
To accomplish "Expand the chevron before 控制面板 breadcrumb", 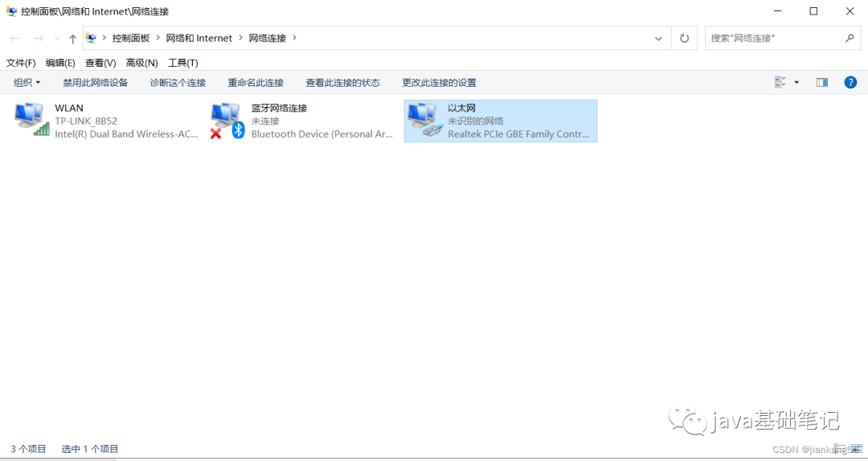I will coord(104,38).
